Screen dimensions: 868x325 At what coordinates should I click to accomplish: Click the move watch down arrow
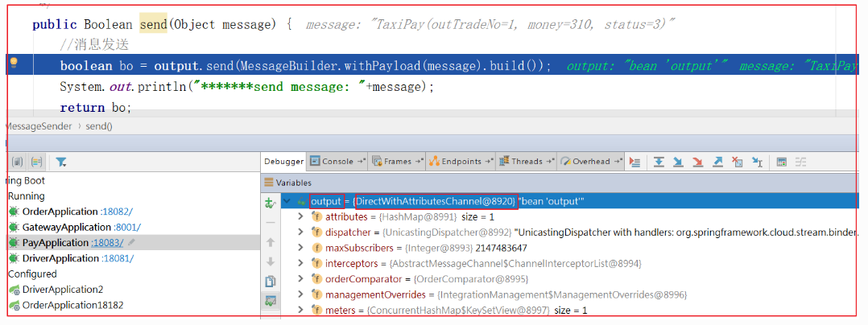[271, 261]
